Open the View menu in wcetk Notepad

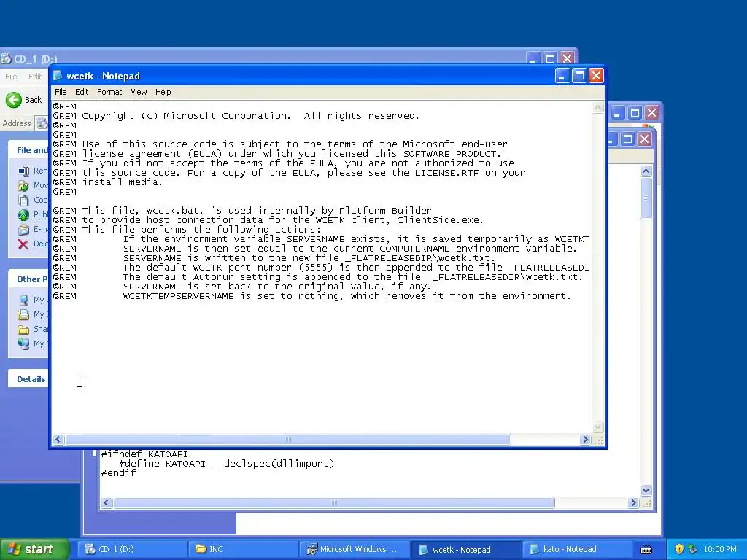pos(139,92)
